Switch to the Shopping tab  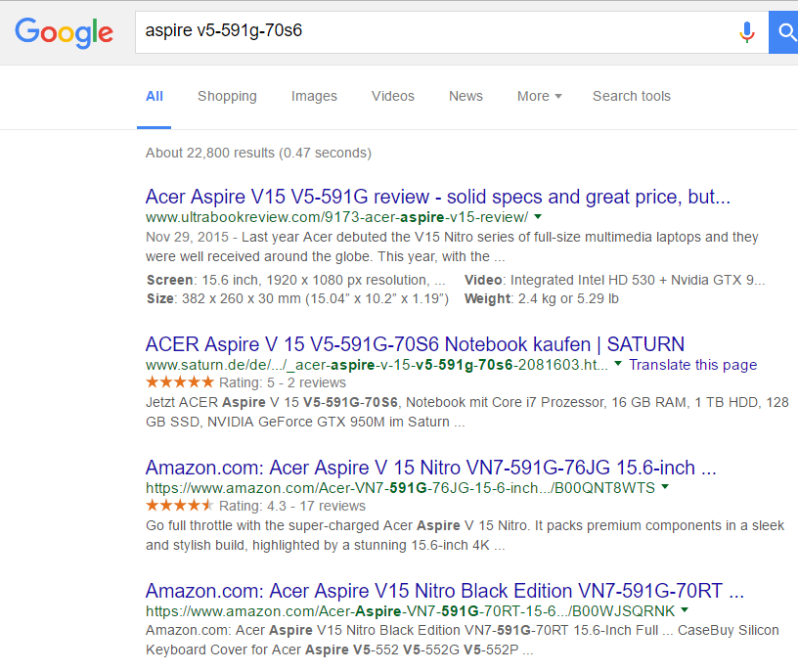[x=227, y=96]
